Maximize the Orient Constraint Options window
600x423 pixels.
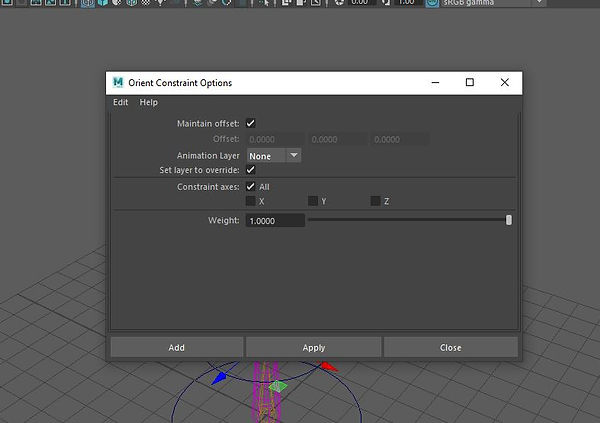pos(470,82)
